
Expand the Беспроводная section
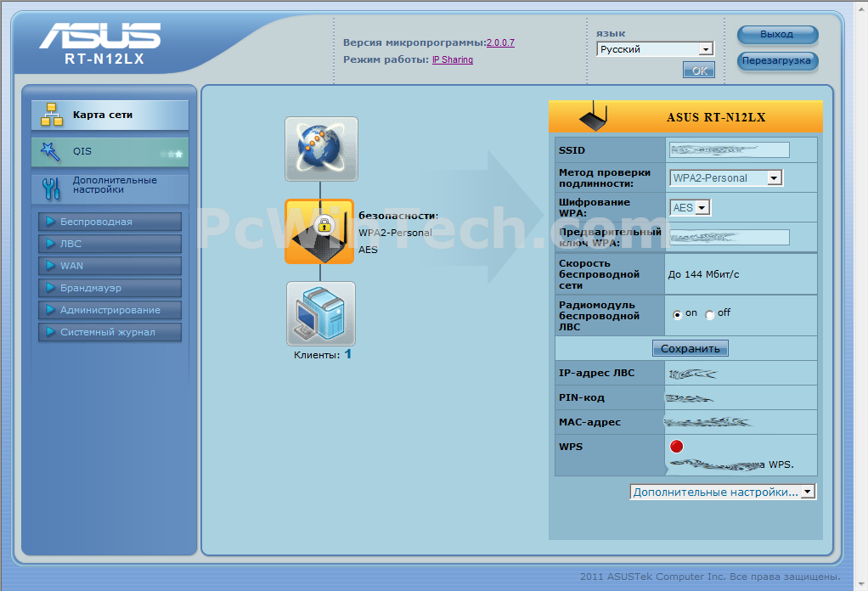pos(110,222)
